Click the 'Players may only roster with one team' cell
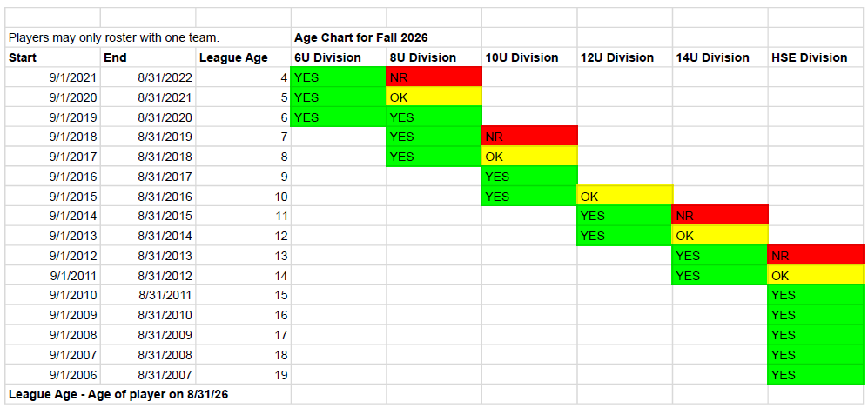The width and height of the screenshot is (868, 408). 148,37
